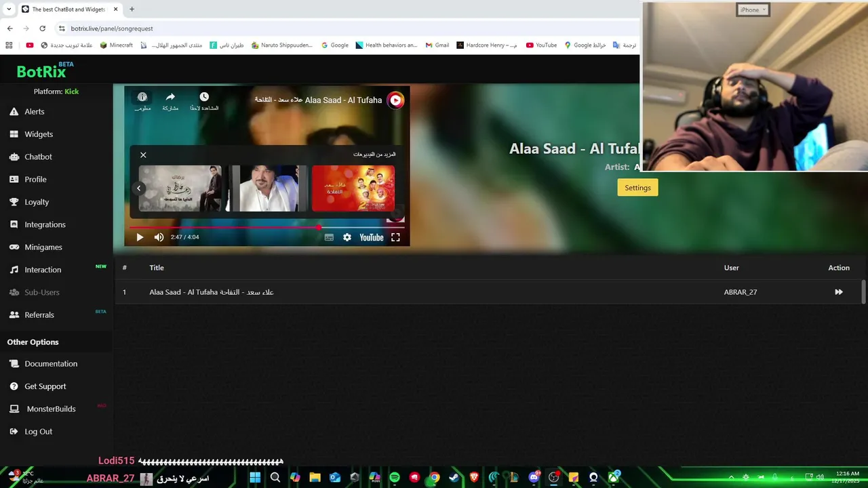The image size is (868, 488).
Task: Click the YouTube logo in player
Action: pyautogui.click(x=372, y=237)
